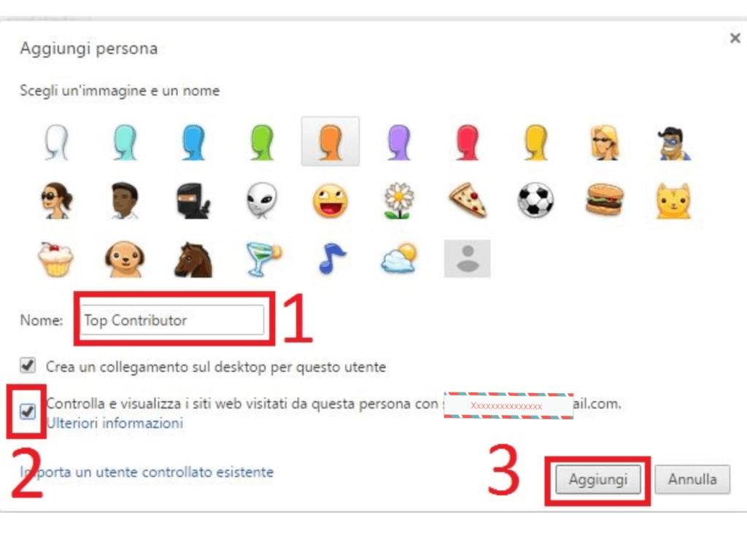This screenshot has width=747, height=560.
Task: Select the ninja avatar image
Action: [x=193, y=201]
